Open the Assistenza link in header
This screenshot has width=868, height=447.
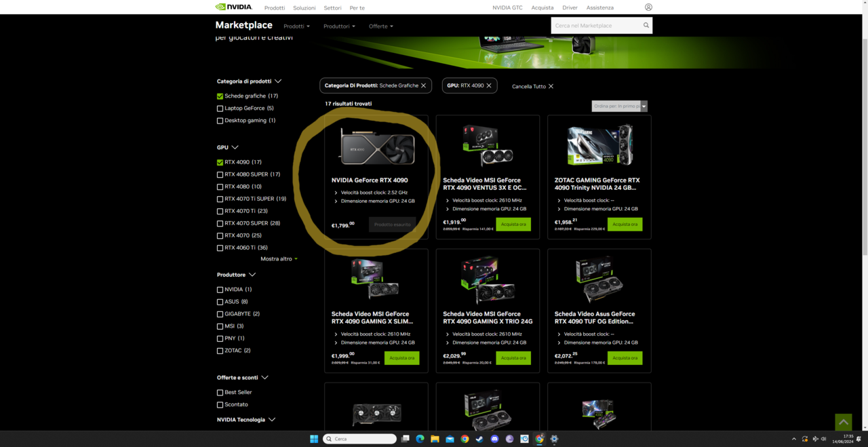tap(599, 8)
